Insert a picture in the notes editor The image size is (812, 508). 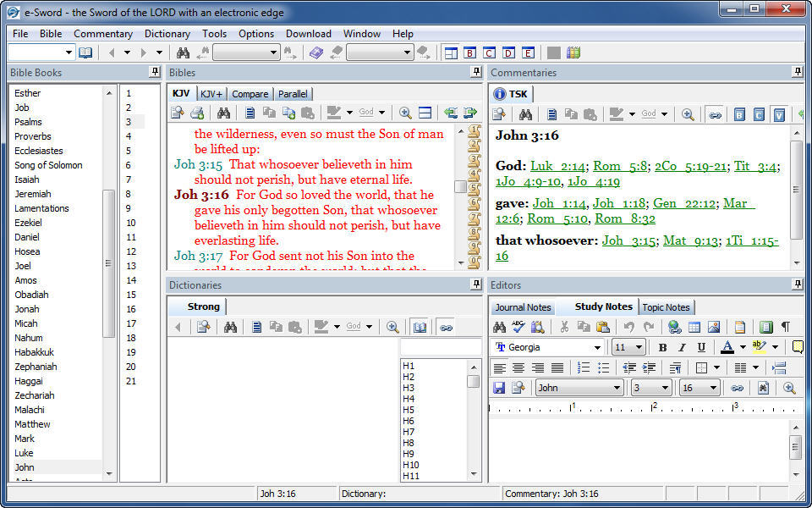click(x=713, y=327)
